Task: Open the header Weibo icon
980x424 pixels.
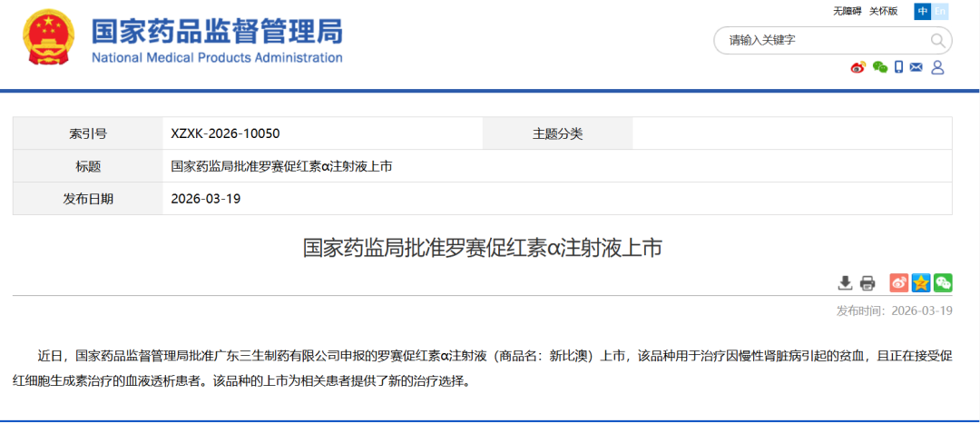Action: tap(858, 67)
